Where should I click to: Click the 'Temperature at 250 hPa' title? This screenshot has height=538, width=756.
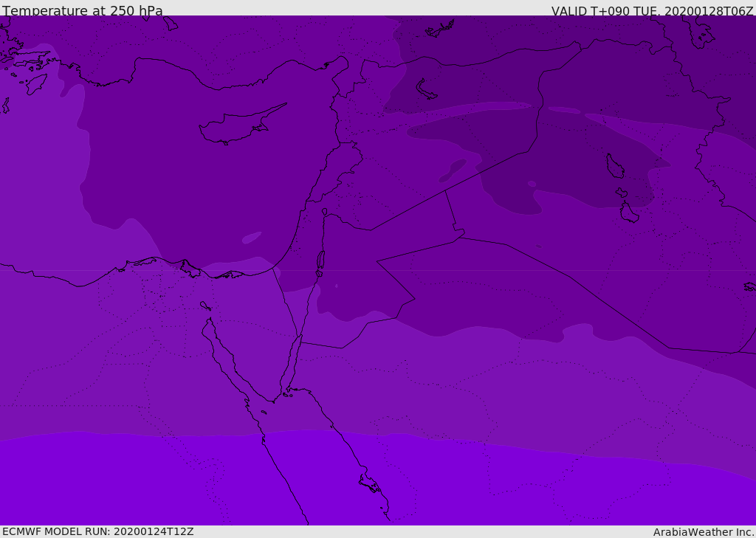(83, 10)
